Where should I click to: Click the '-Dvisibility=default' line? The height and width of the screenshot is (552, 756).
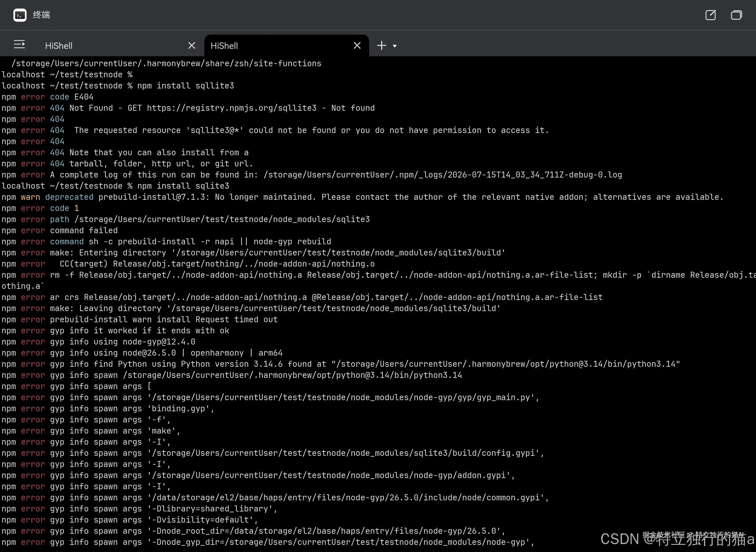tap(130, 520)
